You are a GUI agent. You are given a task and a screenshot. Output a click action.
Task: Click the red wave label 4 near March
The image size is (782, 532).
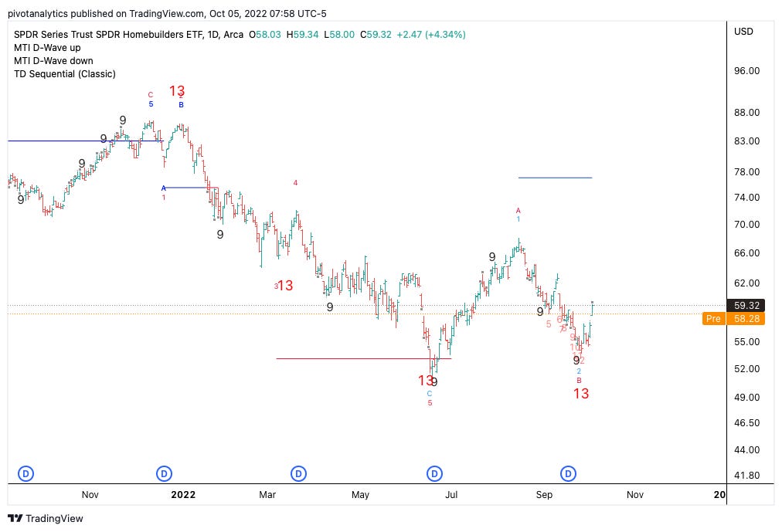(295, 183)
